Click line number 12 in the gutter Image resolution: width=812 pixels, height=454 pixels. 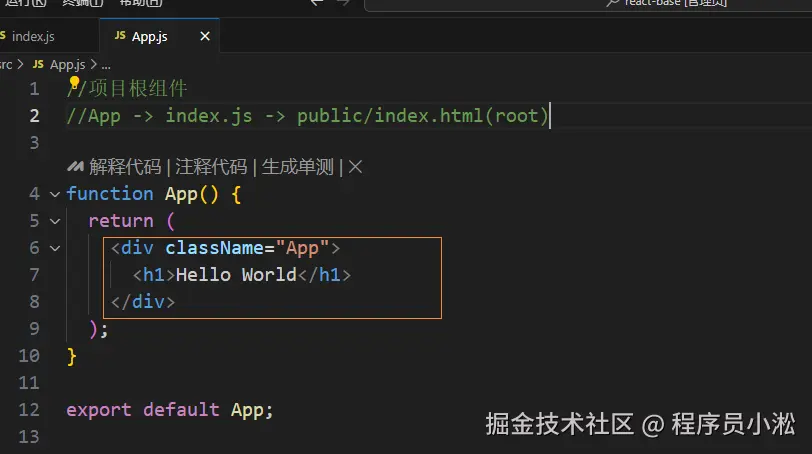point(29,409)
